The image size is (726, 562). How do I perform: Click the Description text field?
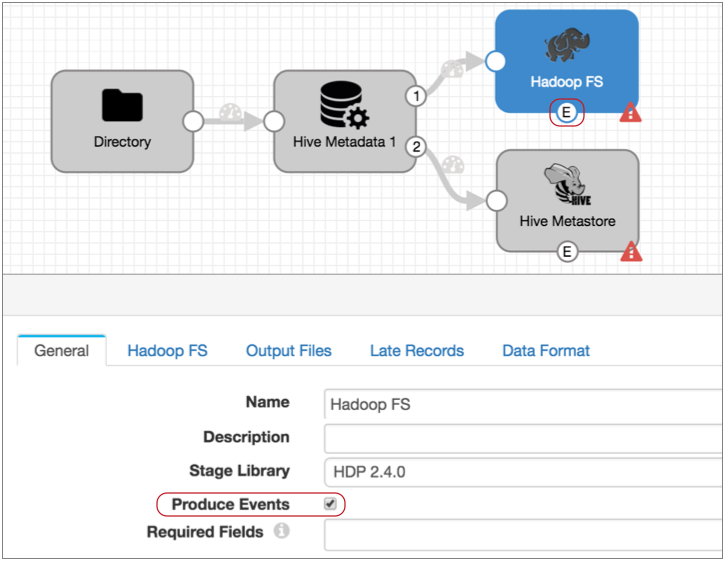(x=522, y=438)
